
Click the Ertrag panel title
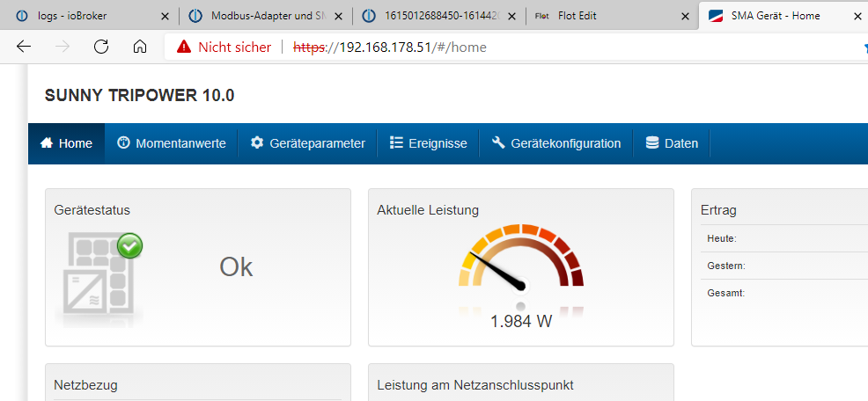click(x=718, y=211)
